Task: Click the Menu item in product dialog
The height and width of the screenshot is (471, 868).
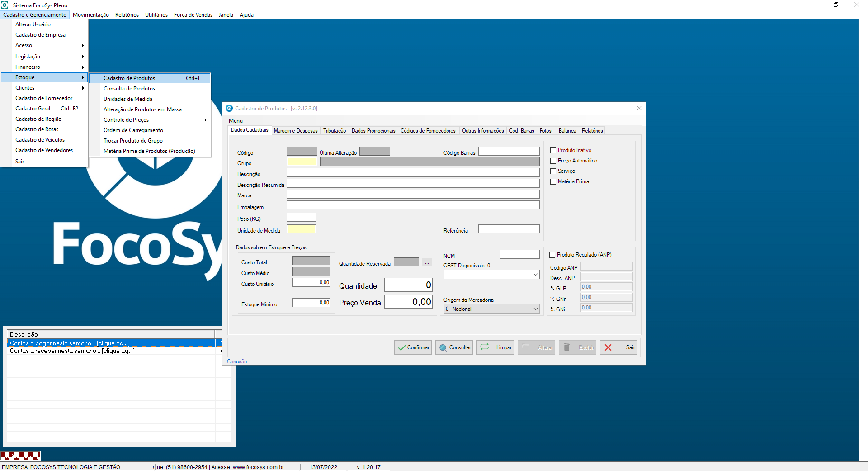Action: [236, 121]
